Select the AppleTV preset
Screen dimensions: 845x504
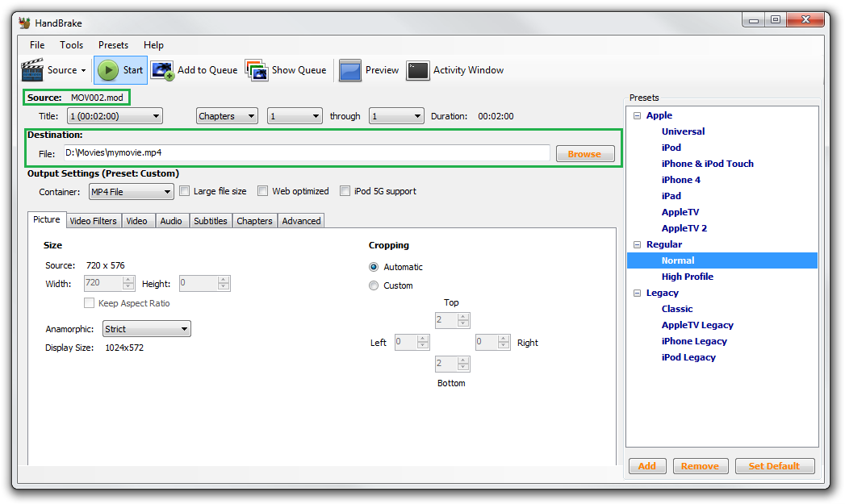click(680, 212)
